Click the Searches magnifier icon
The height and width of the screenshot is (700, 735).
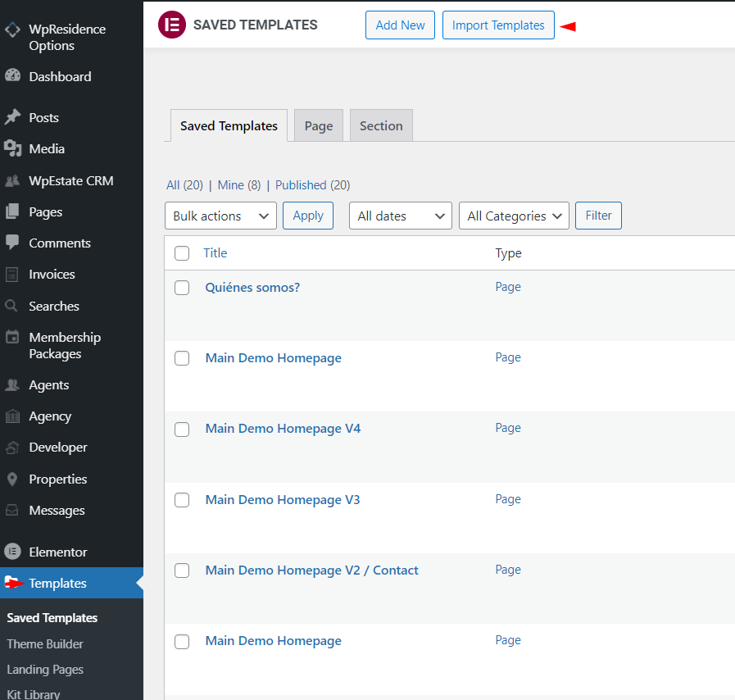[11, 306]
